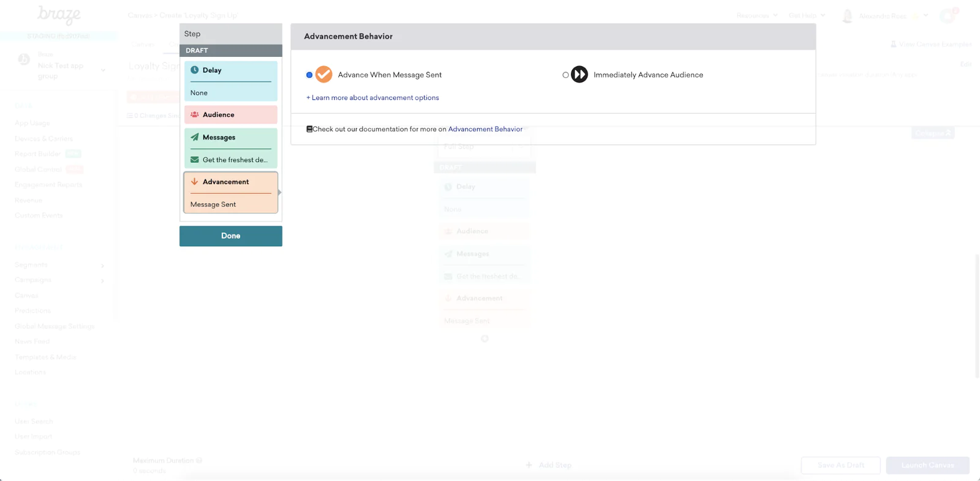Screen dimensions: 980x481
Task: Open Global Control in the sidebar
Action: point(38,169)
